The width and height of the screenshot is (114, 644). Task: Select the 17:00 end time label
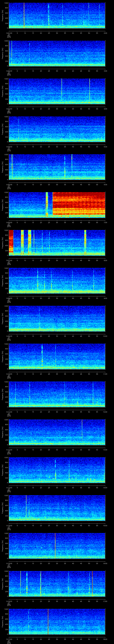105,601
